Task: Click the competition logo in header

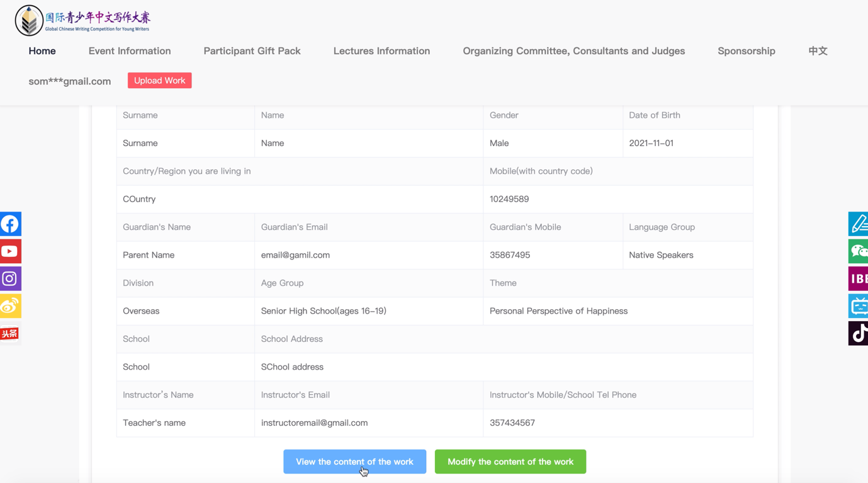Action: click(x=82, y=20)
